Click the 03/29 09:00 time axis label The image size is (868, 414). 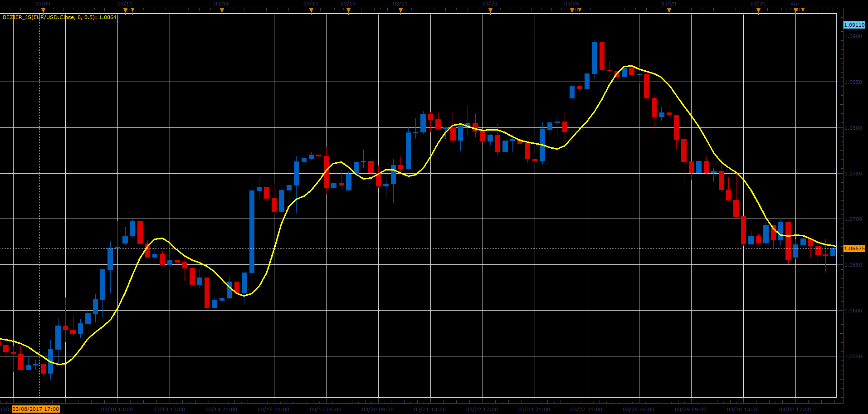pyautogui.click(x=691, y=409)
